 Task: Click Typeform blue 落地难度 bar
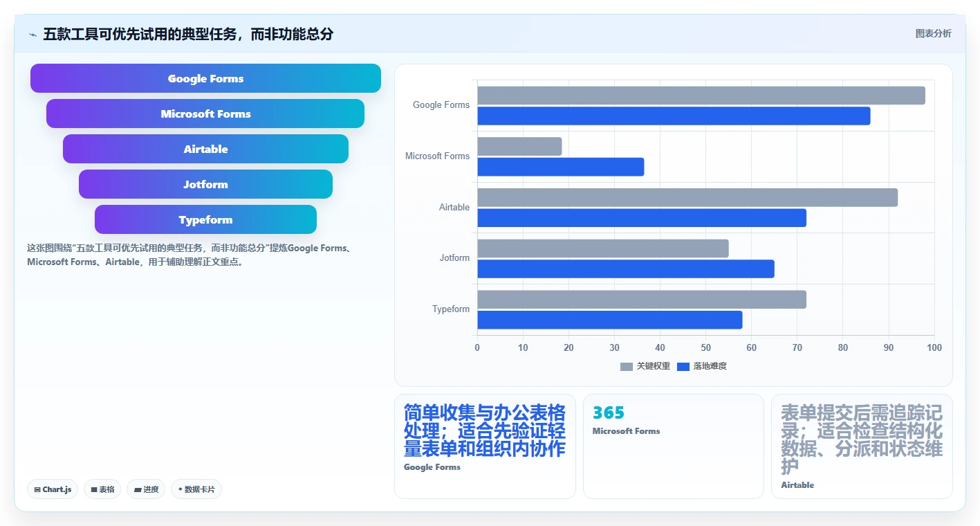pyautogui.click(x=610, y=320)
